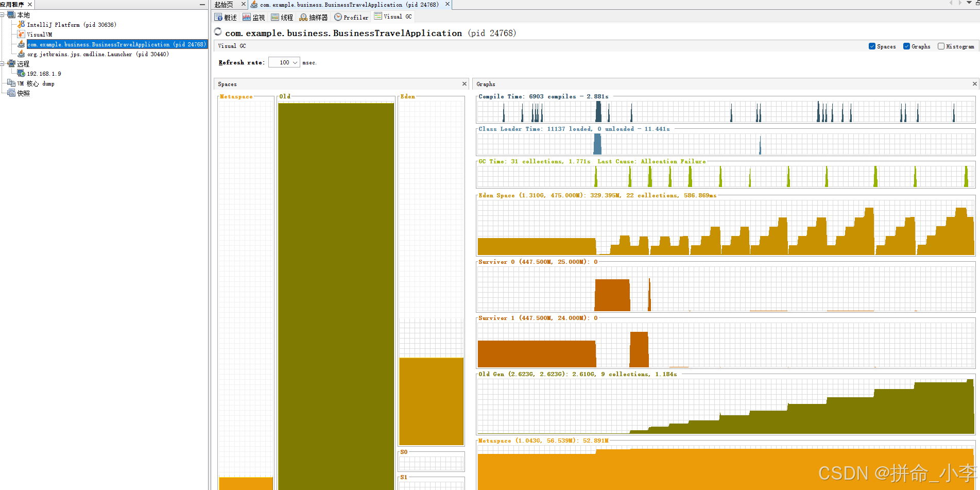
Task: Uncheck the Spaces checkbox
Action: (x=872, y=46)
